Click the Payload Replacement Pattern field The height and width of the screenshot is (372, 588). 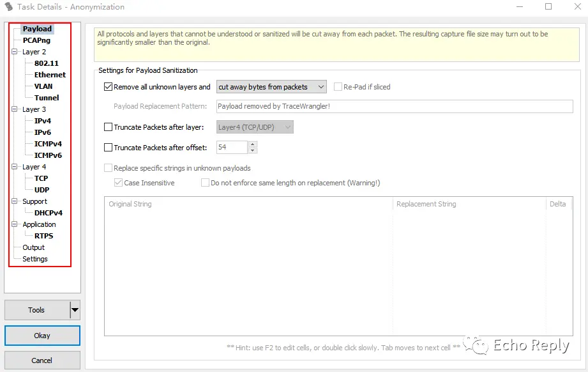[395, 106]
